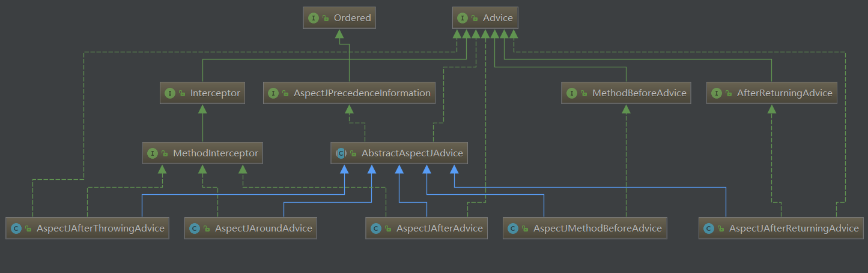
Task: Select the 'AspectJMethodBeforeAdvice' label text
Action: 598,229
